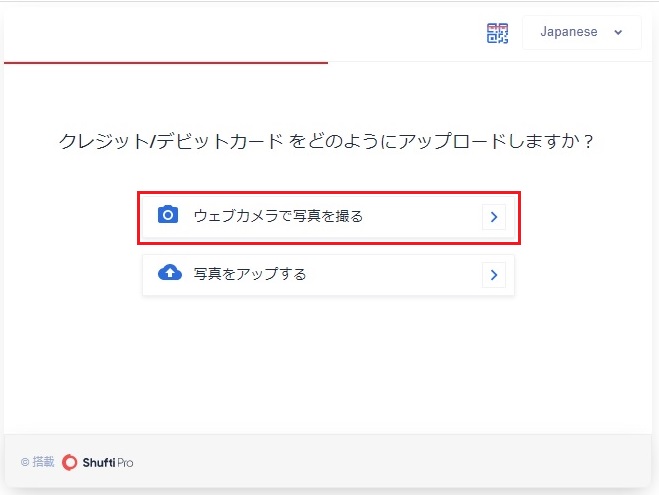Screen dimensions: 659x495
Task: Click the cloud upload icon
Action: point(170,273)
